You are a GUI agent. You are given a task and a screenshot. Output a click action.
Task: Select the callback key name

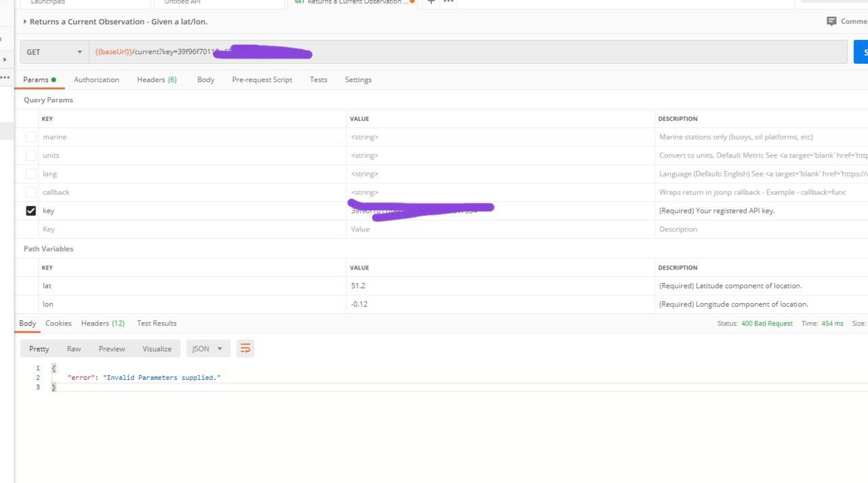pyautogui.click(x=56, y=192)
